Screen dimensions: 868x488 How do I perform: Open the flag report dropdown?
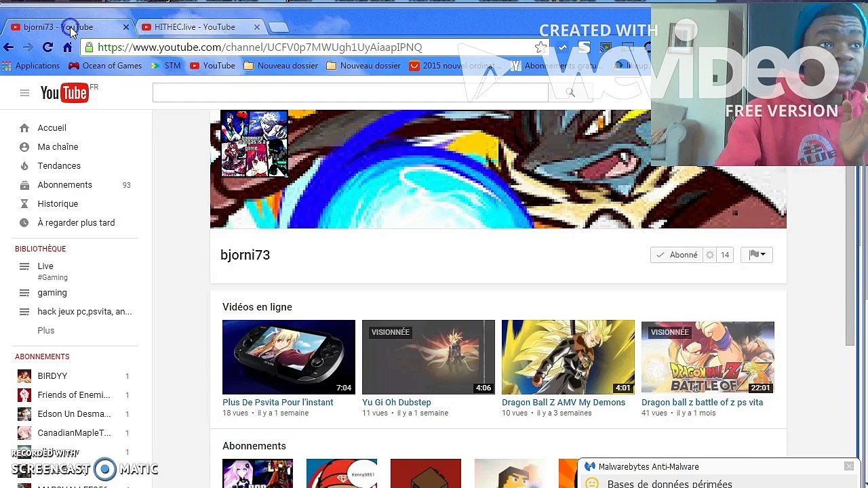coord(757,255)
